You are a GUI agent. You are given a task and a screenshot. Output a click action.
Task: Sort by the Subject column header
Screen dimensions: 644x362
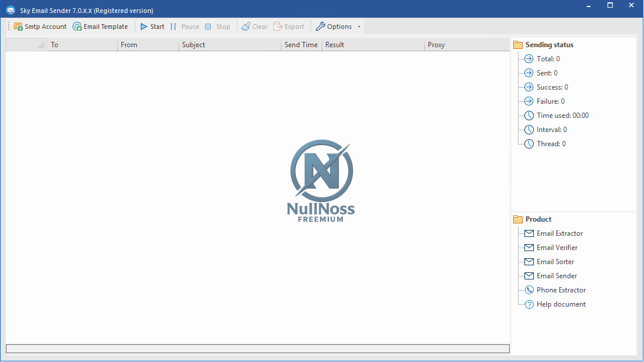coord(230,45)
